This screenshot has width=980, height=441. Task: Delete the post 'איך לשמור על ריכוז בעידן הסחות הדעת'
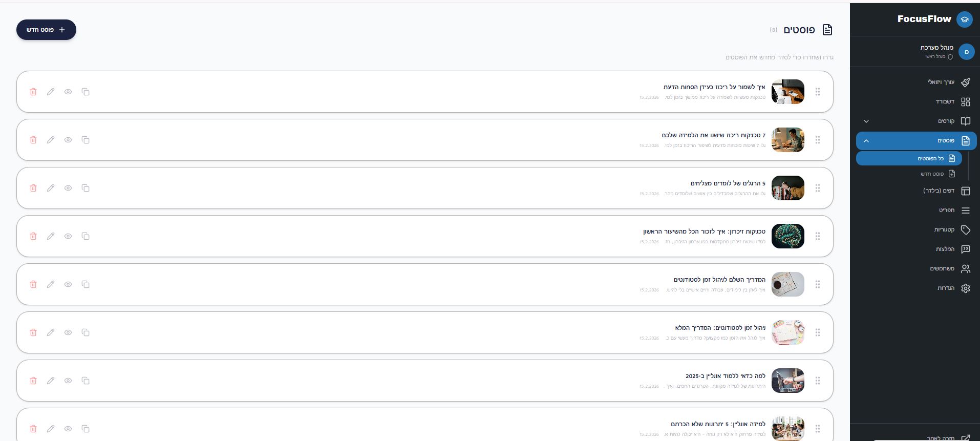point(33,92)
